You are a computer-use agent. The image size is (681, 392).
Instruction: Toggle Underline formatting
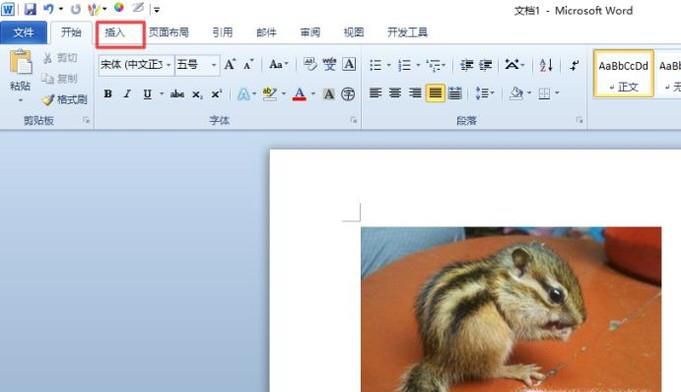click(x=147, y=94)
